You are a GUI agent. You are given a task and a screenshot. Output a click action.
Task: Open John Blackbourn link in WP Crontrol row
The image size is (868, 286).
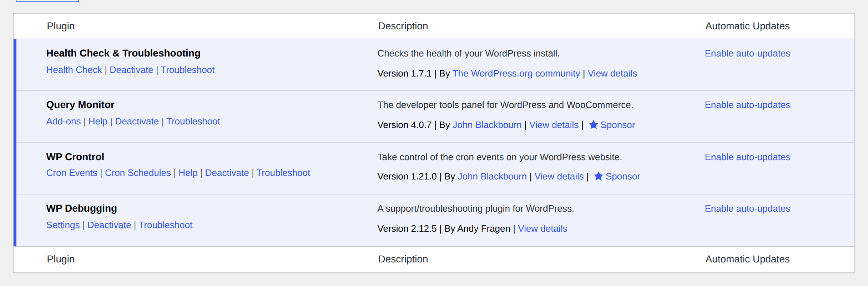pyautogui.click(x=492, y=176)
